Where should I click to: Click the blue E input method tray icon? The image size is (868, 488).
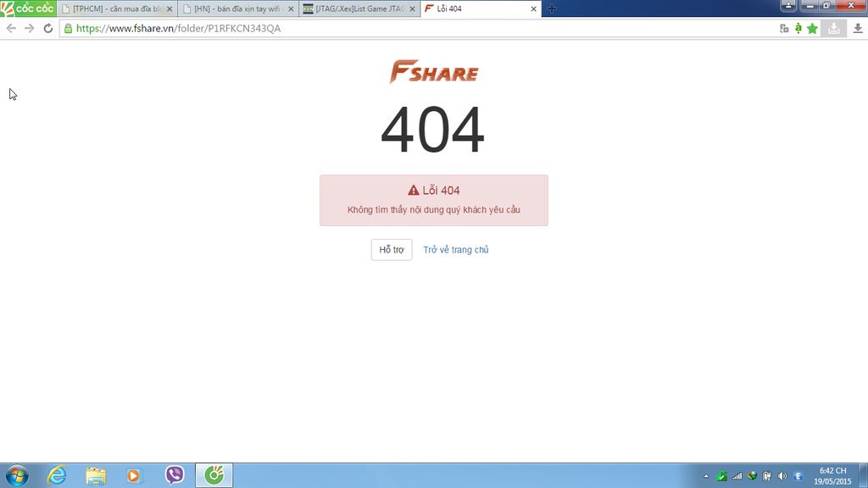coord(798,476)
